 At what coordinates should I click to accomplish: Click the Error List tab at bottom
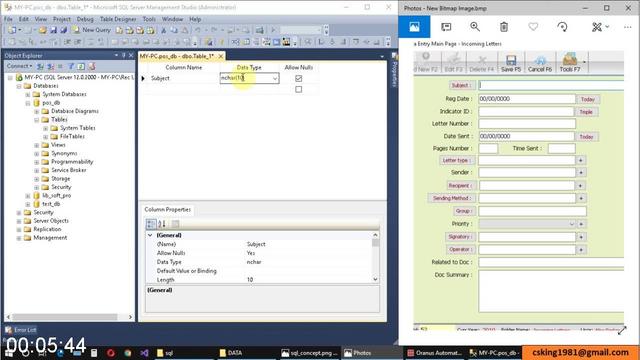[21, 329]
